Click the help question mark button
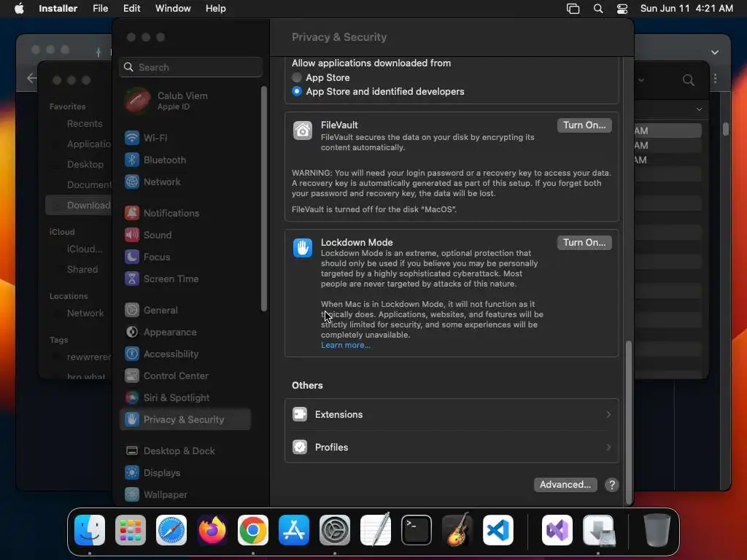The image size is (747, 560). click(x=612, y=485)
